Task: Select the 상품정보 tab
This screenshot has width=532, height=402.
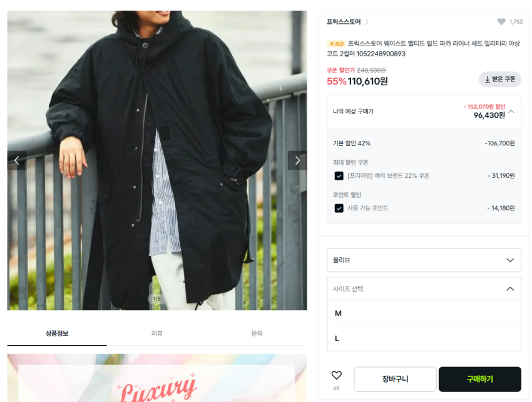Action: pyautogui.click(x=57, y=333)
